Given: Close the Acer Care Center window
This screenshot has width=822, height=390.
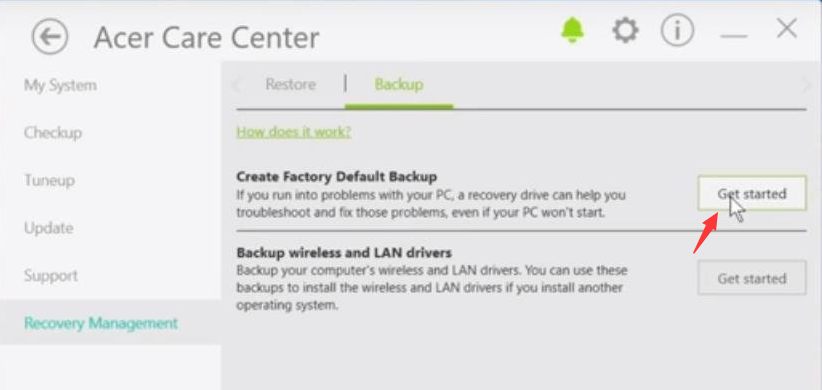Looking at the screenshot, I should [x=787, y=29].
